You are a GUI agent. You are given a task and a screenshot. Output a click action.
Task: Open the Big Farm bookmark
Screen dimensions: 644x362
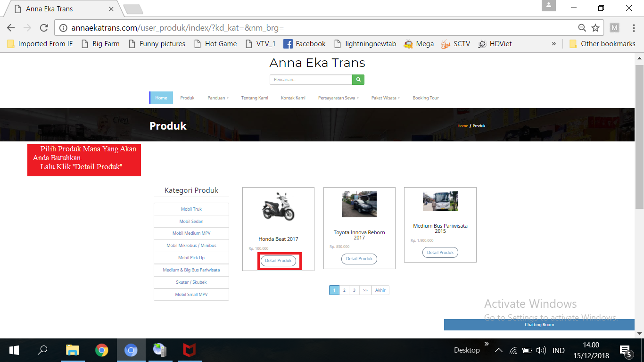tap(100, 44)
